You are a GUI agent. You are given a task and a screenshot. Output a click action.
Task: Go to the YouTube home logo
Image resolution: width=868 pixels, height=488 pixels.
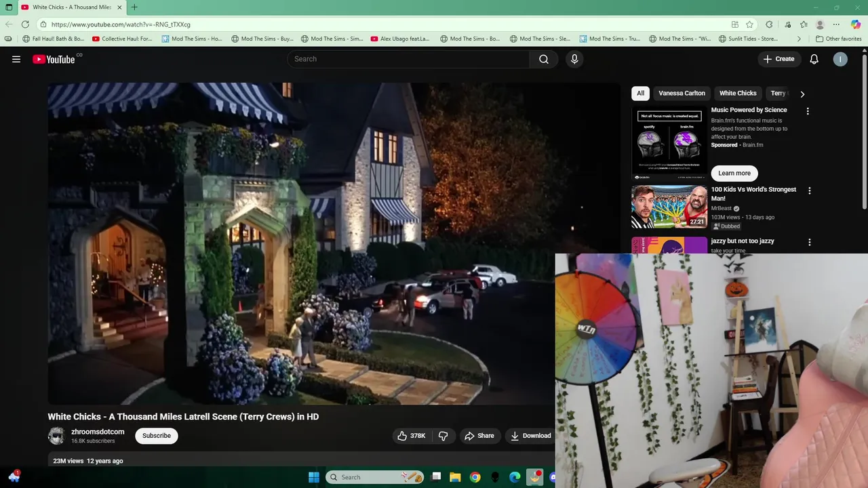54,59
